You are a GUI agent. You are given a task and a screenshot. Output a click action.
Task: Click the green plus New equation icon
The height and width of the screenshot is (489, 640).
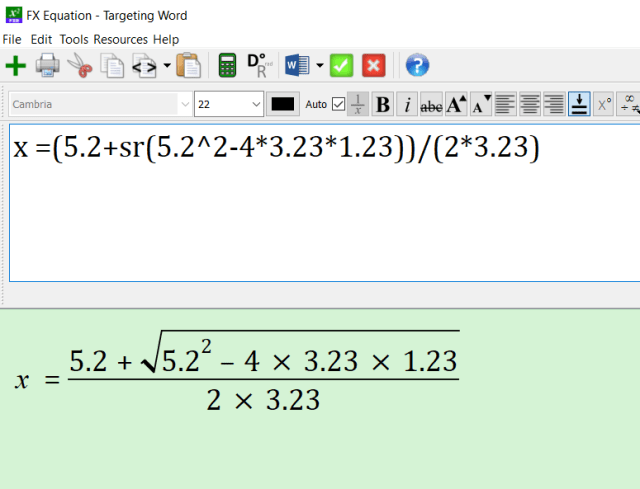[x=16, y=66]
